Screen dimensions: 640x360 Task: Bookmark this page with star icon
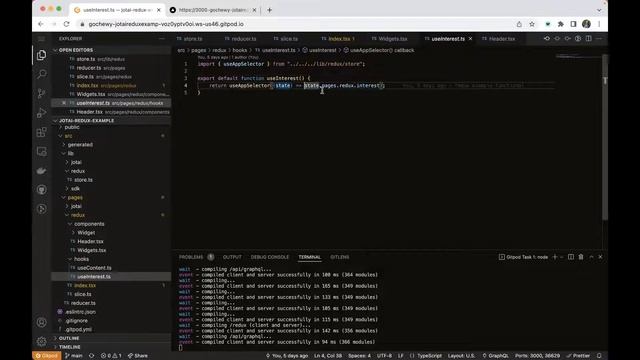(532, 24)
